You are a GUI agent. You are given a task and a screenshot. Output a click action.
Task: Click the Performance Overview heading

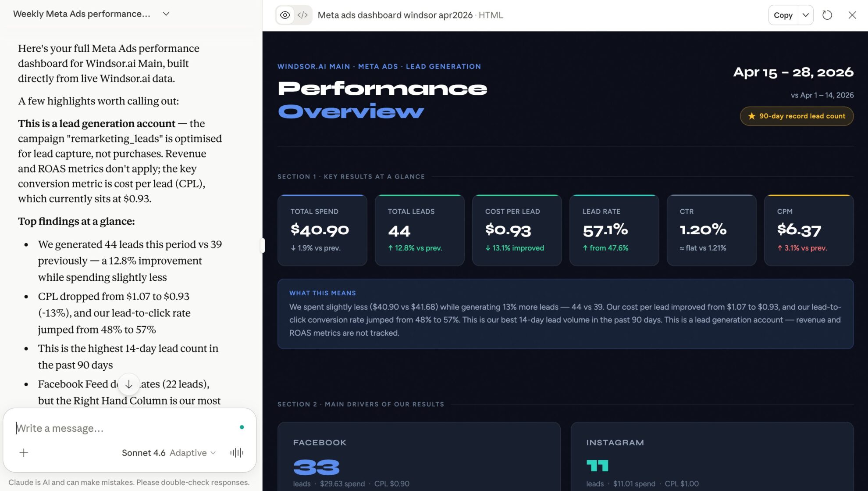click(x=382, y=100)
